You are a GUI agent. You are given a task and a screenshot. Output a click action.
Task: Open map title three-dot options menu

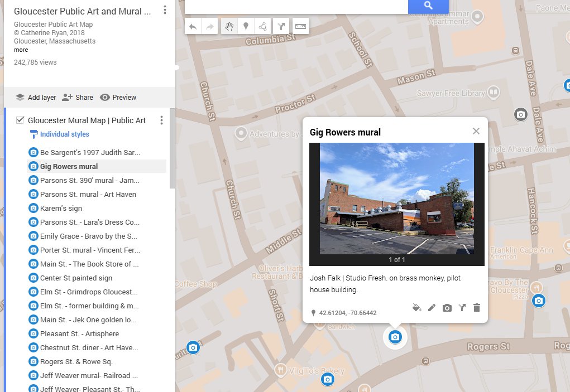click(165, 10)
